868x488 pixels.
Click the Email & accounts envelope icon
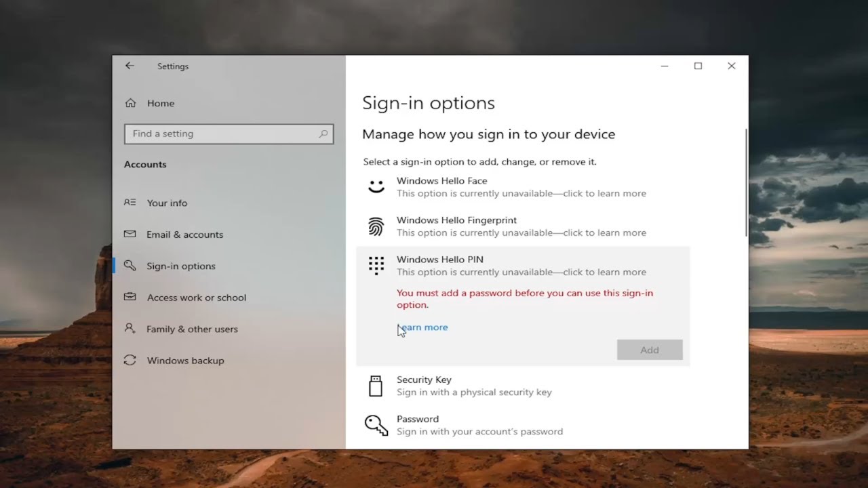click(x=130, y=234)
